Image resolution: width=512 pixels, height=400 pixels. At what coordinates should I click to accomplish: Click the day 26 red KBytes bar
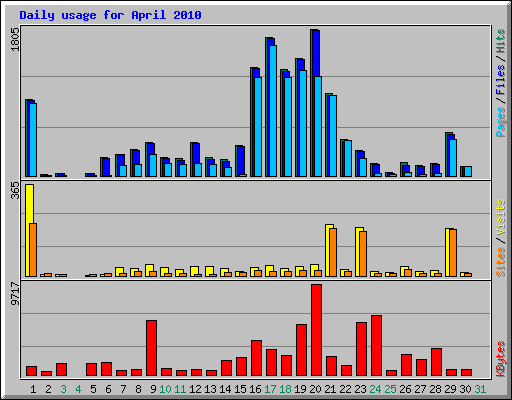tap(406, 365)
